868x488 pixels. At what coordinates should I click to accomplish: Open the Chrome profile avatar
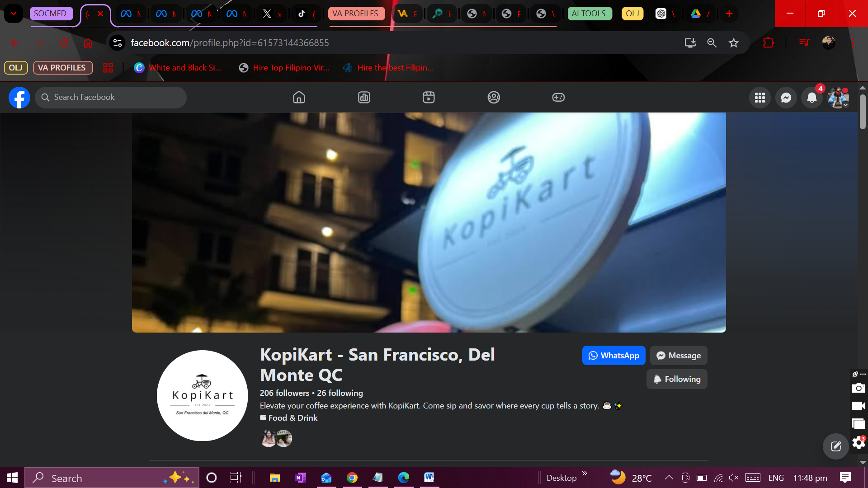[x=828, y=43]
